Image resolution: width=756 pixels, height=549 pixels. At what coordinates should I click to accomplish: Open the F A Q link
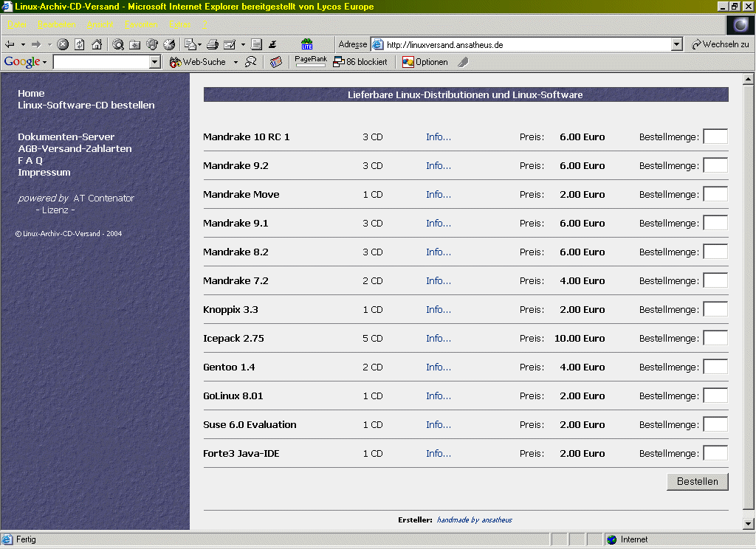30,161
